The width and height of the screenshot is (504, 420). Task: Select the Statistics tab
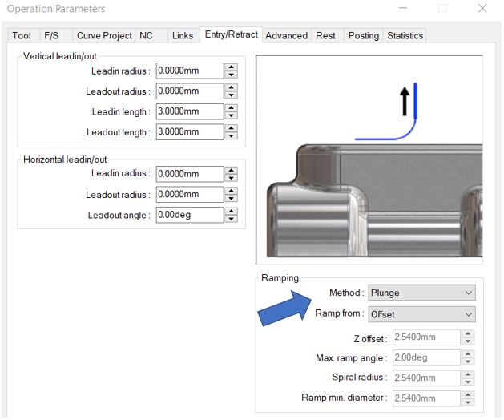405,35
